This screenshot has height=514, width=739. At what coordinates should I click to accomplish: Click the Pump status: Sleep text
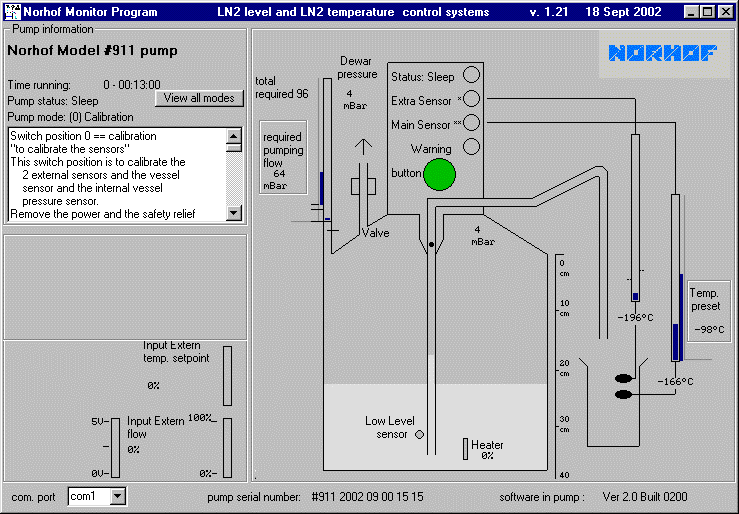pos(53,101)
